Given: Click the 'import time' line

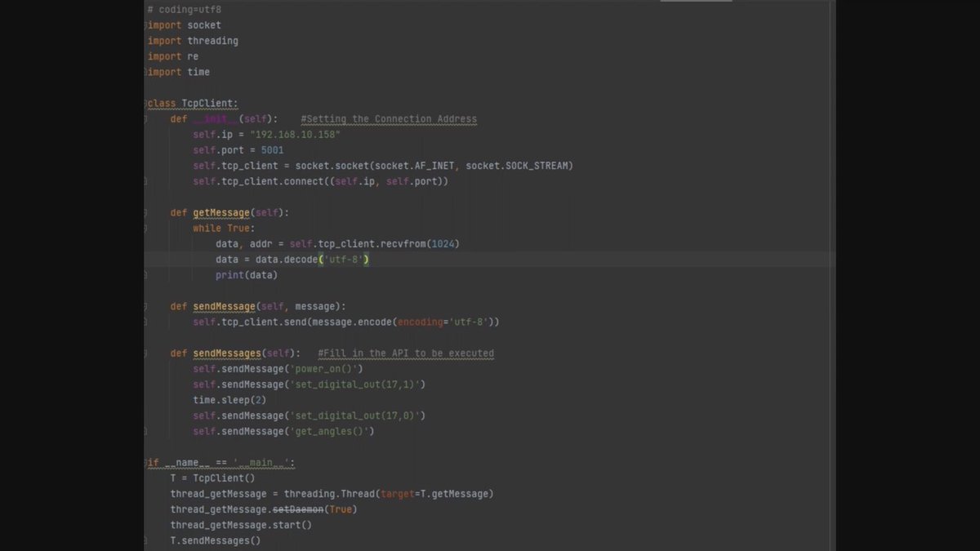Looking at the screenshot, I should pyautogui.click(x=178, y=72).
